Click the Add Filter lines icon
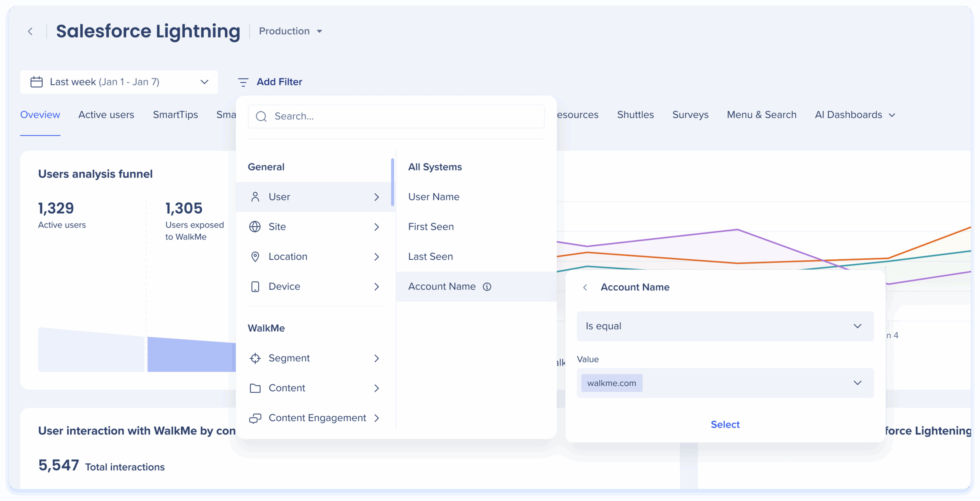This screenshot has height=501, width=980. tap(243, 82)
